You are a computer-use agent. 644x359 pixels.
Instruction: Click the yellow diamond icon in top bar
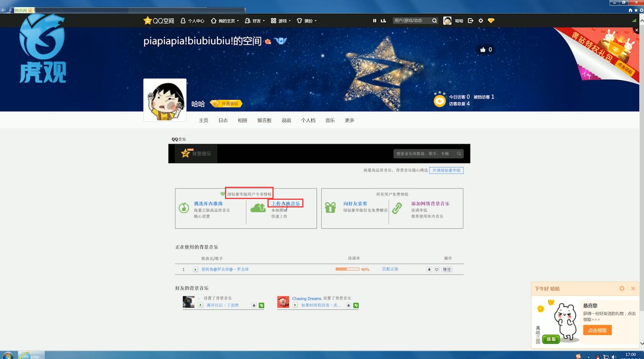491,21
